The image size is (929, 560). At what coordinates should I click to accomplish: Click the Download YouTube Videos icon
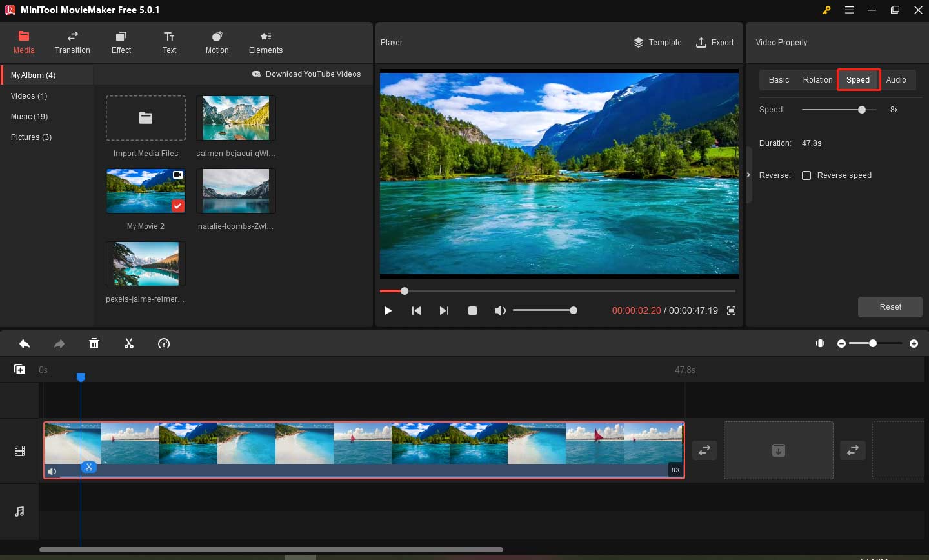[x=257, y=74]
